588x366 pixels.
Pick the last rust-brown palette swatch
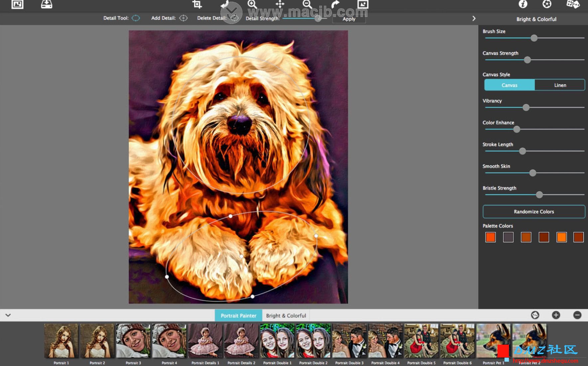click(x=579, y=237)
